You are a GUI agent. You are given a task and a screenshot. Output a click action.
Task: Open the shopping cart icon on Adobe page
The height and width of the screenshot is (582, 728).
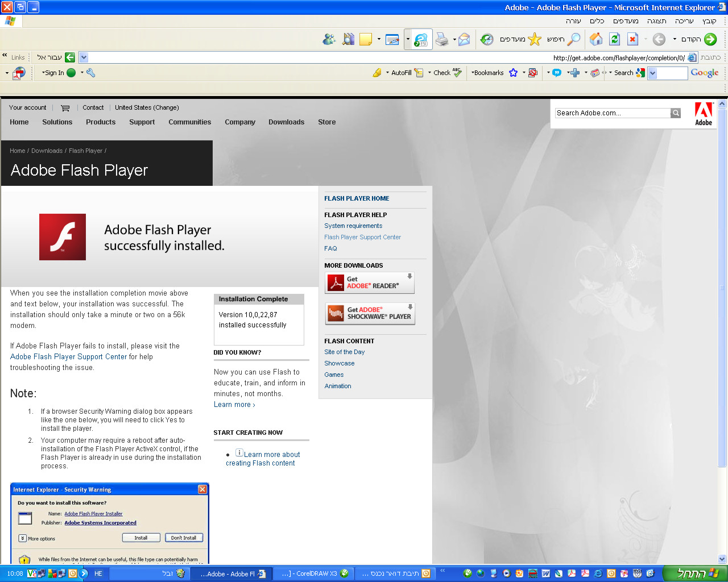[65, 108]
